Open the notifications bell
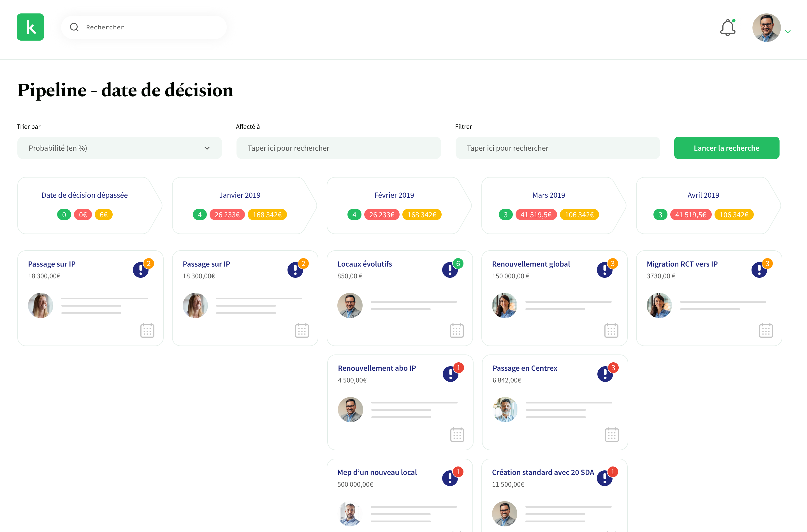 coord(727,27)
